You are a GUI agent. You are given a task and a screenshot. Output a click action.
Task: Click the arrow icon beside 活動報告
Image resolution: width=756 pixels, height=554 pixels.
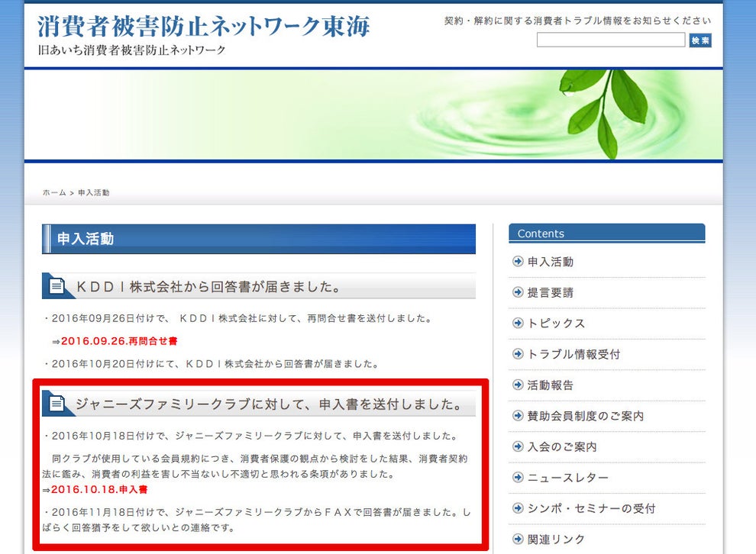click(517, 385)
